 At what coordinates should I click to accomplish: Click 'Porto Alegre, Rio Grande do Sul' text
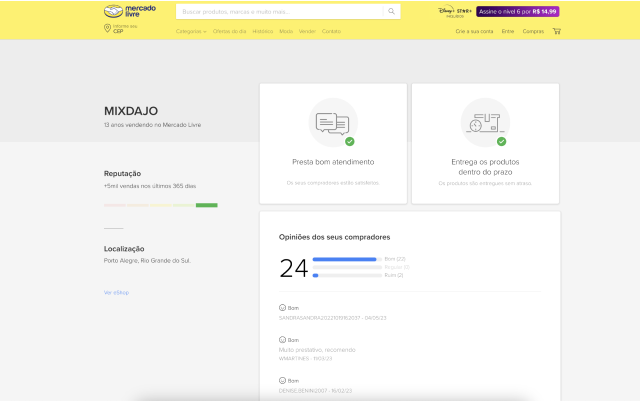pyautogui.click(x=147, y=261)
